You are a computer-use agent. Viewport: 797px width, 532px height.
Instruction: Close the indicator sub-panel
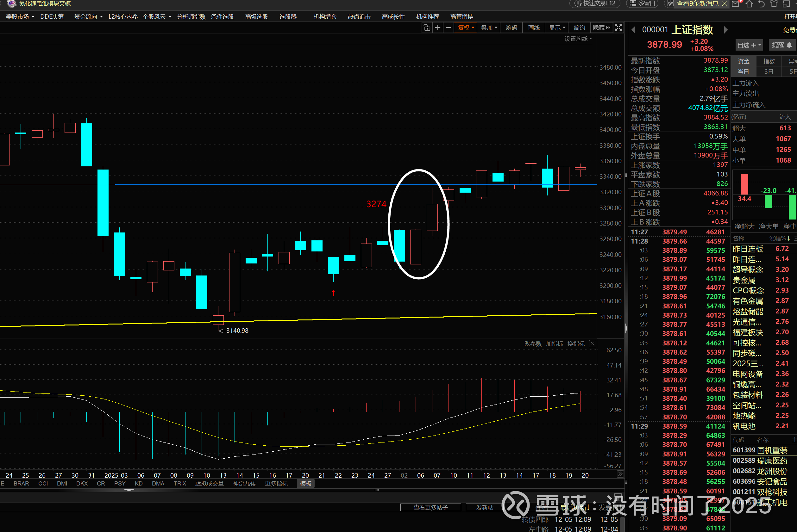tap(592, 344)
